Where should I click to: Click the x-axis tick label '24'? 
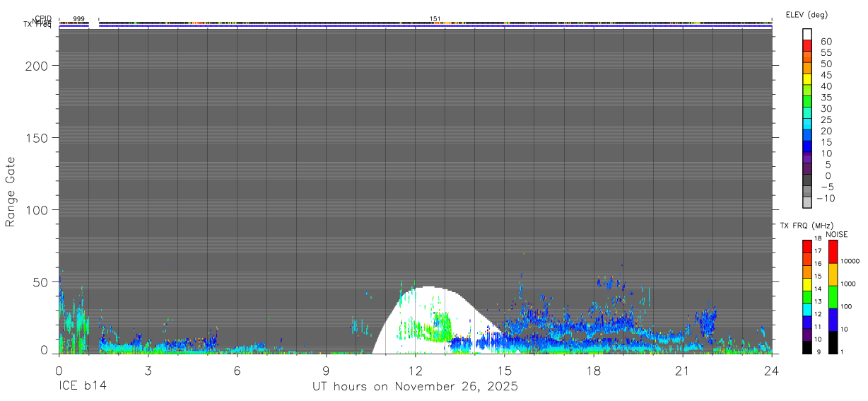tap(772, 371)
